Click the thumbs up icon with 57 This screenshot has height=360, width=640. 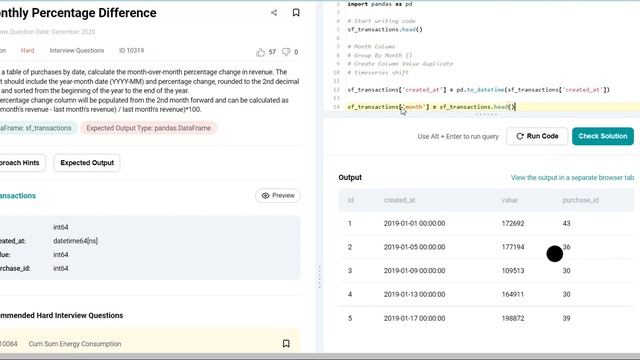[x=260, y=52]
